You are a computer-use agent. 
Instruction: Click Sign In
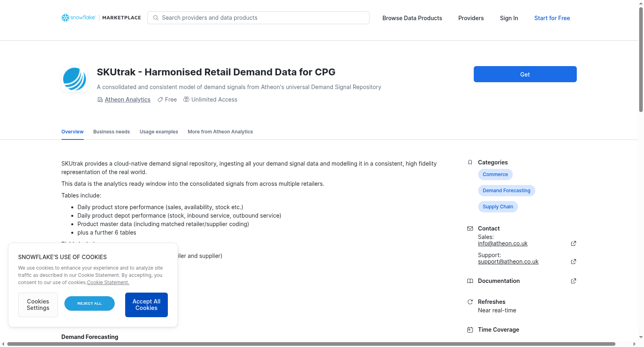[x=509, y=18]
